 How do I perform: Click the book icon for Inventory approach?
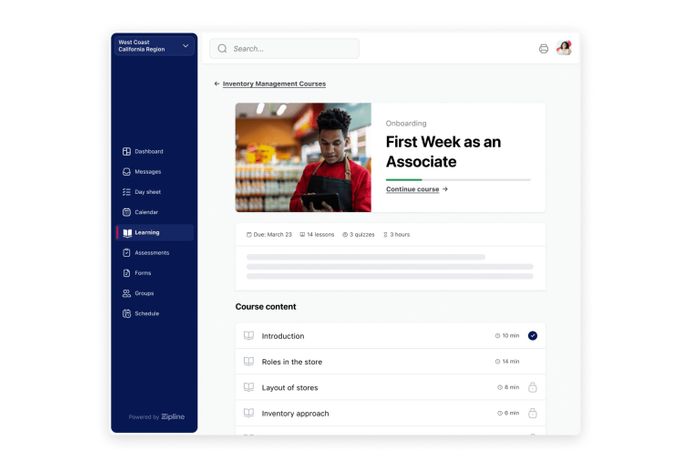[x=249, y=413]
